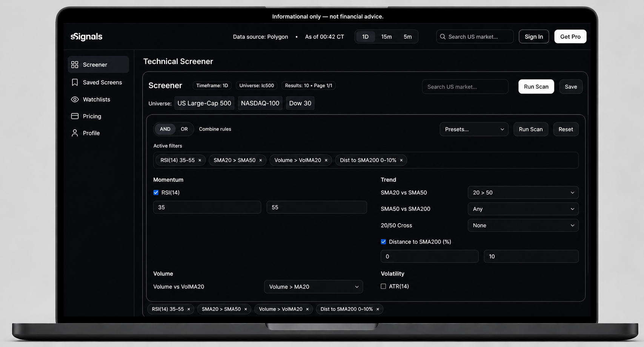The width and height of the screenshot is (644, 347).
Task: Click Timeframe: 1D badge
Action: (x=212, y=86)
